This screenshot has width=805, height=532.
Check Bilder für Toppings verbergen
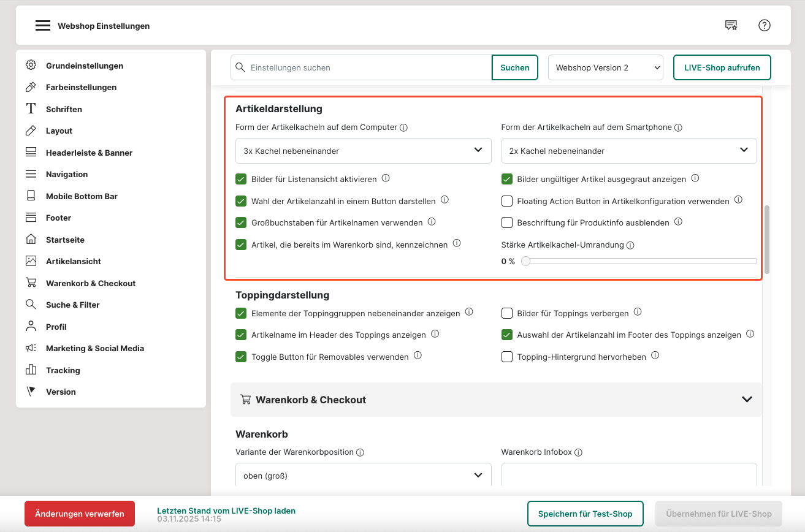pyautogui.click(x=507, y=313)
